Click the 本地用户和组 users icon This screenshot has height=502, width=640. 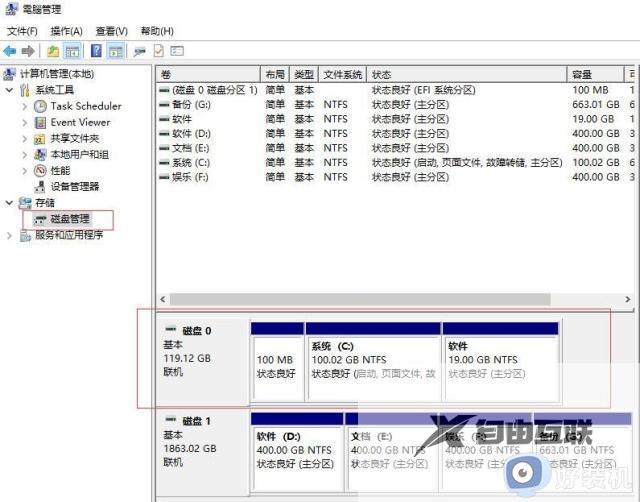point(40,155)
